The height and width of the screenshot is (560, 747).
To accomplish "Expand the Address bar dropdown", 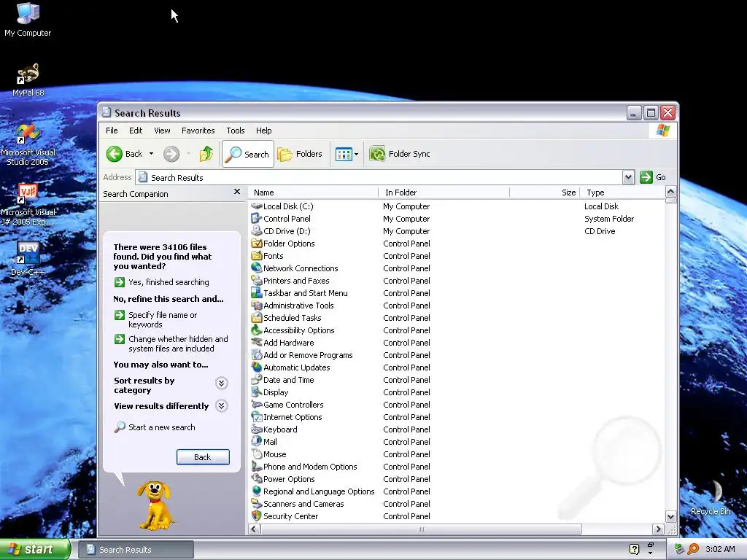I will coord(628,178).
